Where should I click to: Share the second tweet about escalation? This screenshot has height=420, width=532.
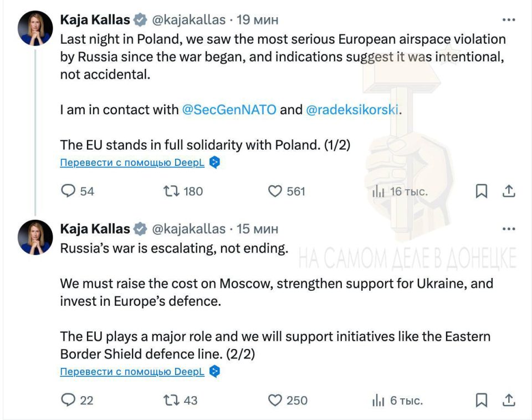point(509,400)
